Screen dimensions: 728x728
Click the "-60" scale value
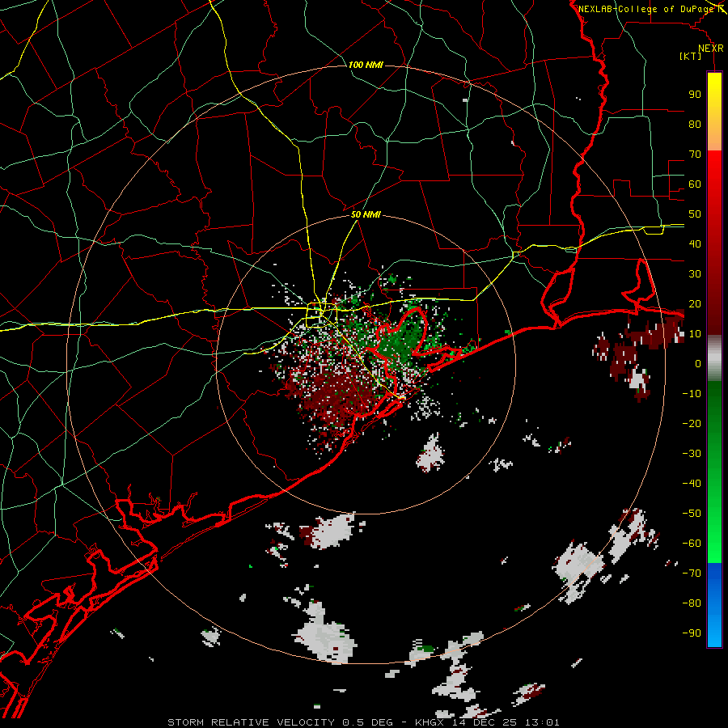click(692, 544)
